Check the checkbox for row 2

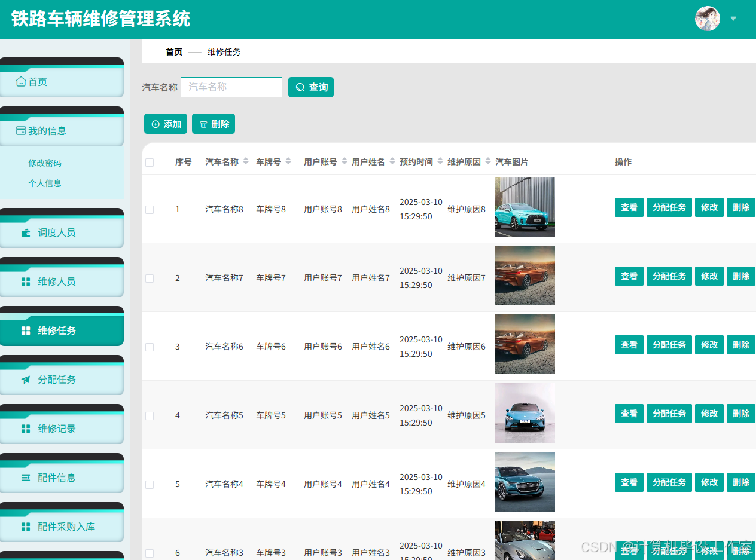click(150, 279)
